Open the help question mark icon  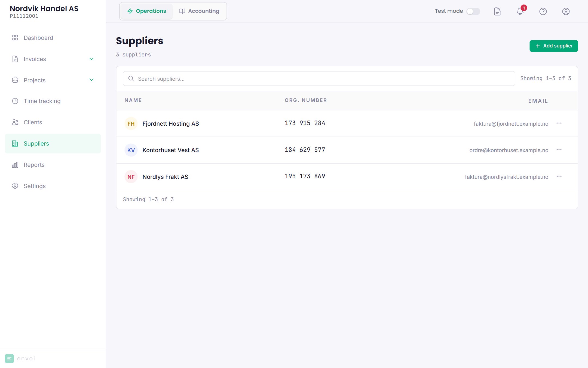coord(543,11)
